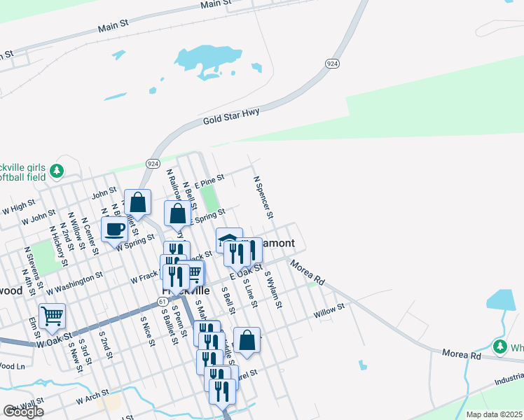Select the W Spring St label
The image size is (524, 420).
135,242
